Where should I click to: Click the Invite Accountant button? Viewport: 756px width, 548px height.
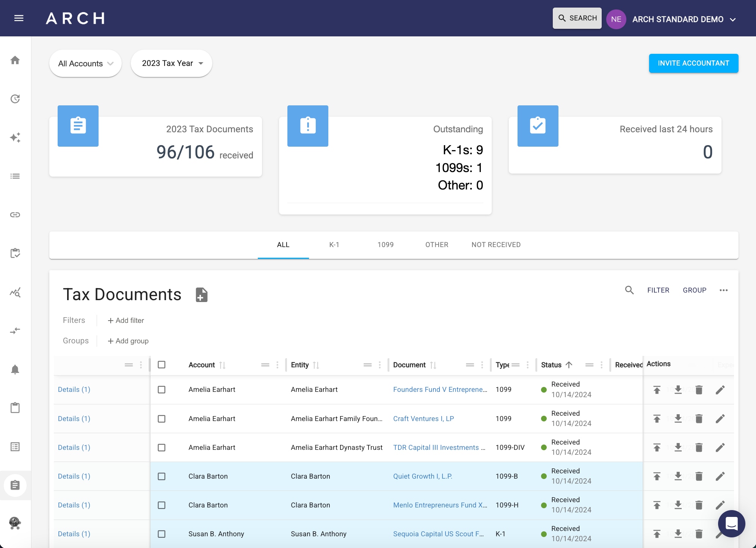point(693,63)
